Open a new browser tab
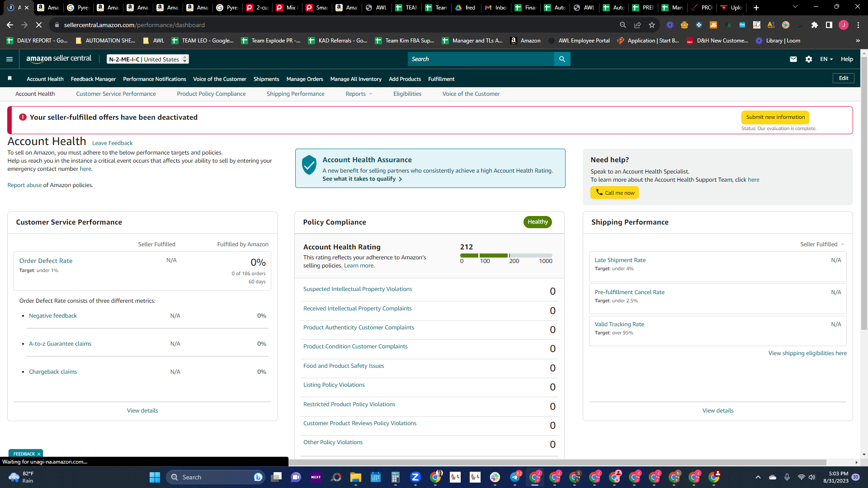The height and width of the screenshot is (488, 868). click(x=756, y=8)
